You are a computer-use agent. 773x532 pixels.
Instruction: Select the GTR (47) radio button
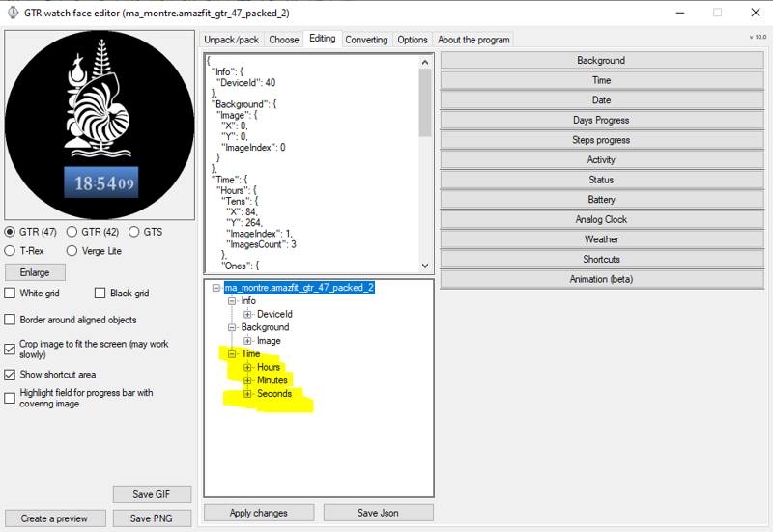coord(10,232)
